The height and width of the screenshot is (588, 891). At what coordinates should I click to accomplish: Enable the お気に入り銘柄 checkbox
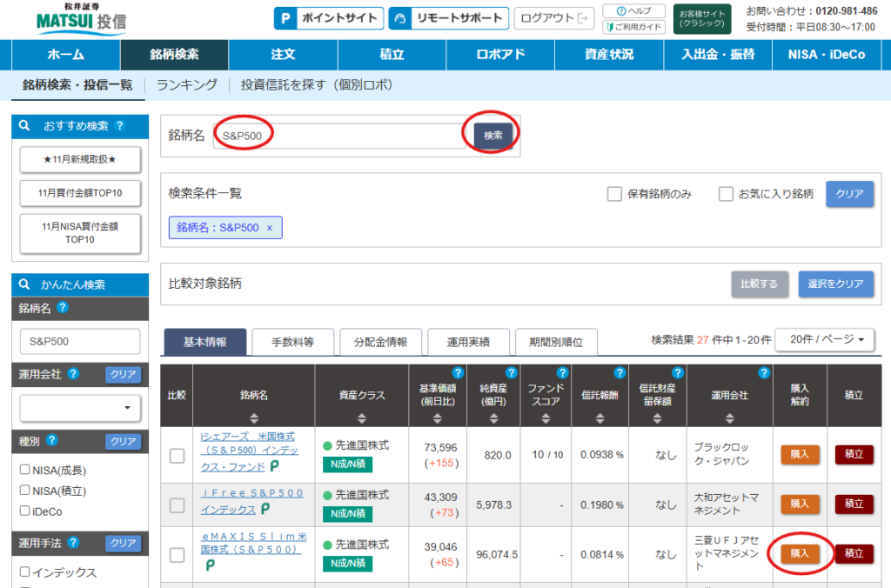tap(726, 194)
